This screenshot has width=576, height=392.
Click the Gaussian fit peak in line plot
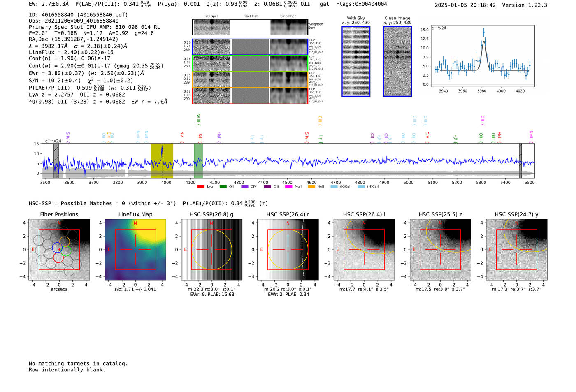[x=484, y=41]
